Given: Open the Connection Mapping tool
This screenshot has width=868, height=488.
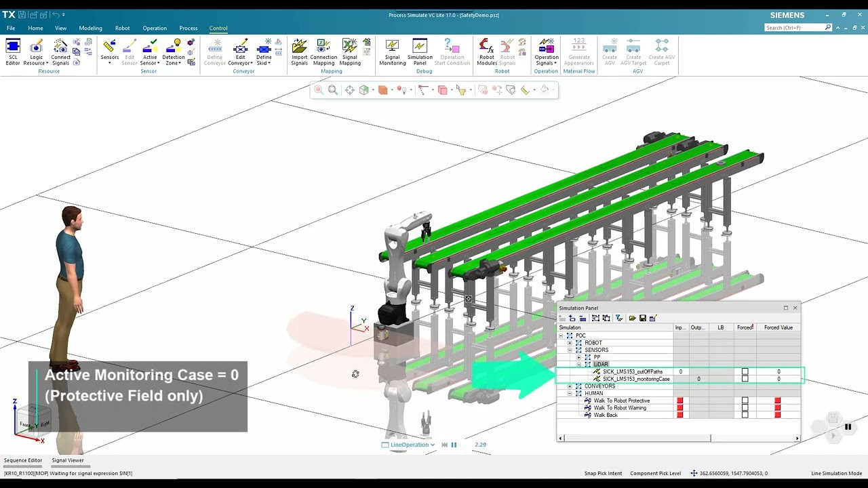Looking at the screenshot, I should pyautogui.click(x=323, y=52).
